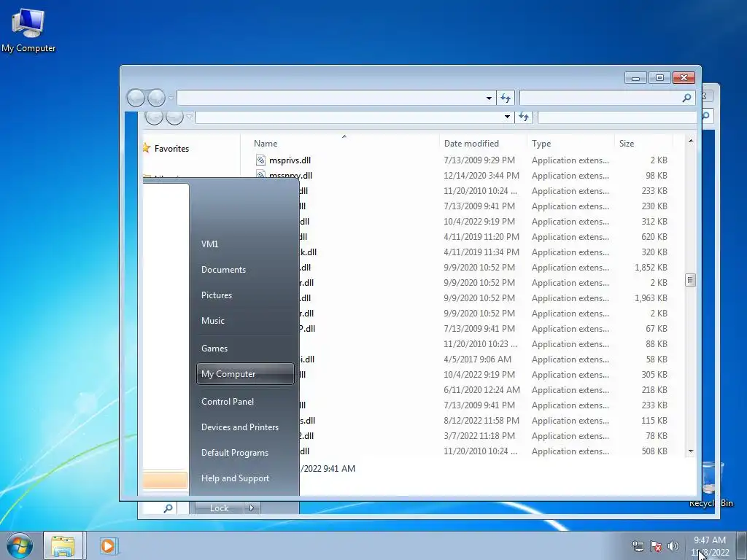Open the Recycle Bin on the desktop
This screenshot has height=560, width=747.
click(x=712, y=485)
